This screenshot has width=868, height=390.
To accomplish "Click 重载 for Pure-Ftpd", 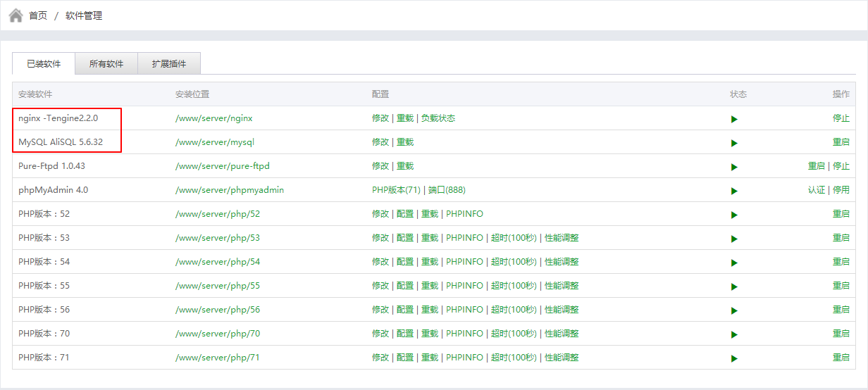I will point(405,166).
